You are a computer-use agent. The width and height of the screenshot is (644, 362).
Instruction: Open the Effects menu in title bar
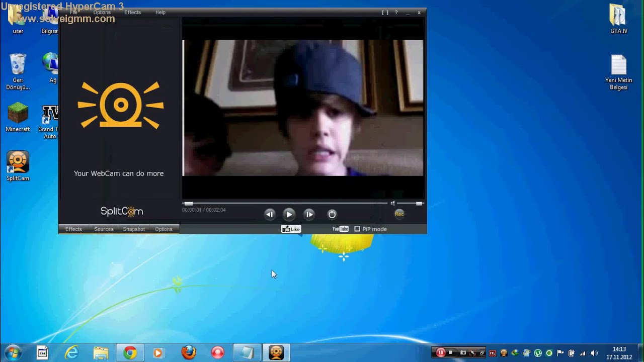coord(132,12)
